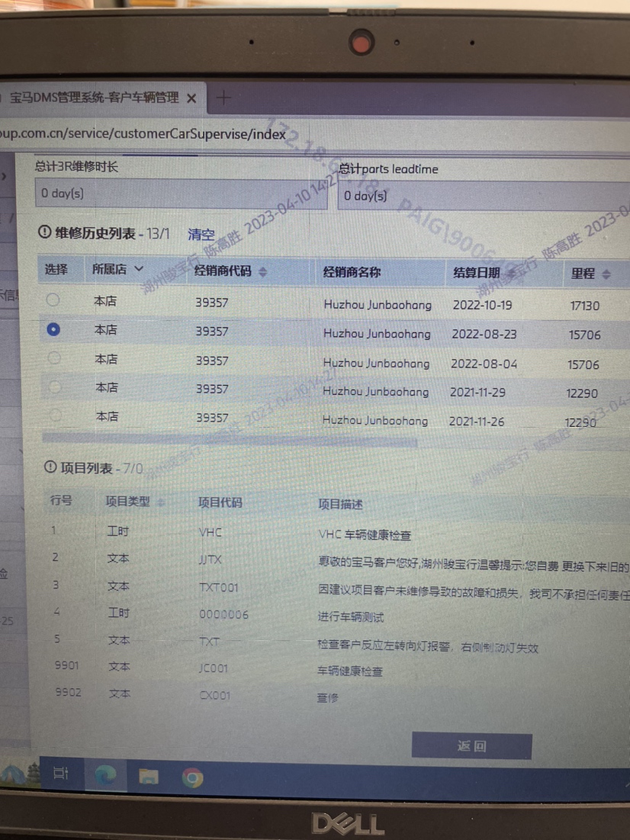Open a new browser tab with the plus button
The height and width of the screenshot is (840, 630).
pyautogui.click(x=223, y=98)
